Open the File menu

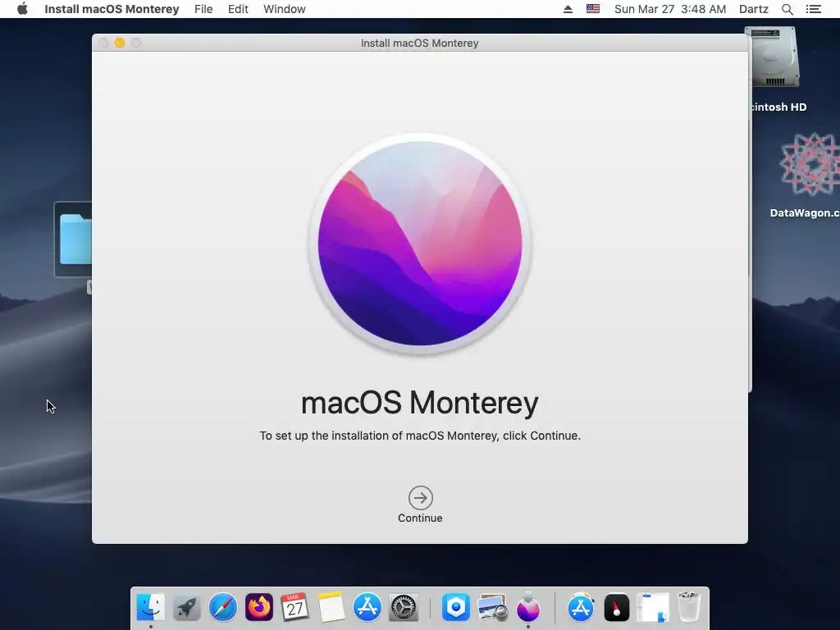(x=203, y=9)
